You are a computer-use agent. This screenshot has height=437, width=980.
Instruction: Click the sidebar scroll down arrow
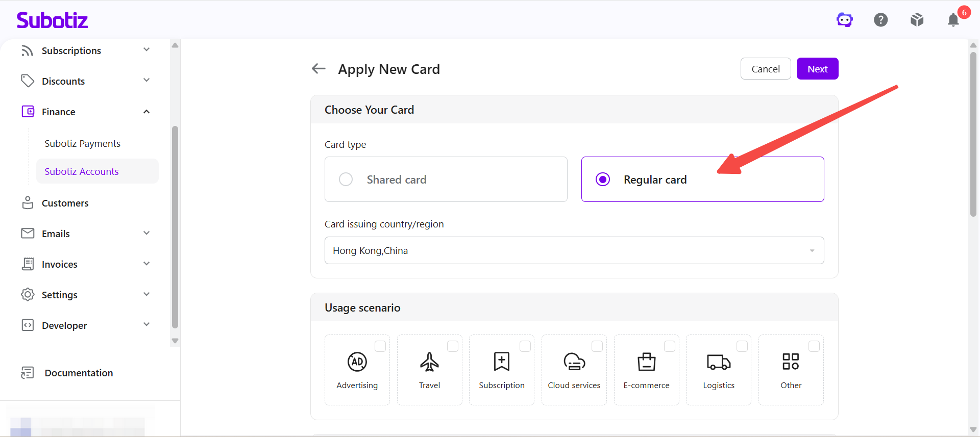coord(175,341)
